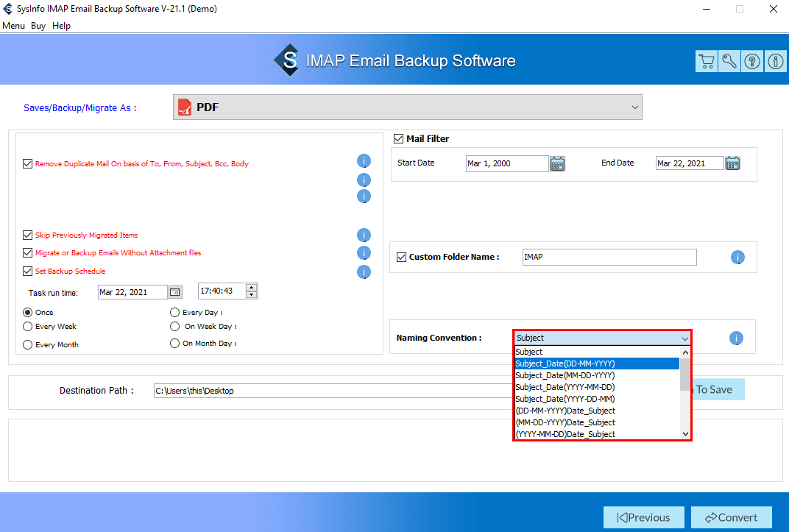Open the Start Date calendar picker
This screenshot has width=789, height=532.
tap(558, 163)
